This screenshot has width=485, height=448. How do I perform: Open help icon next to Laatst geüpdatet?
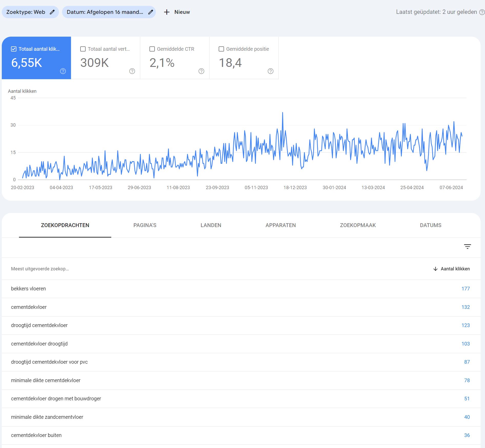click(x=482, y=12)
